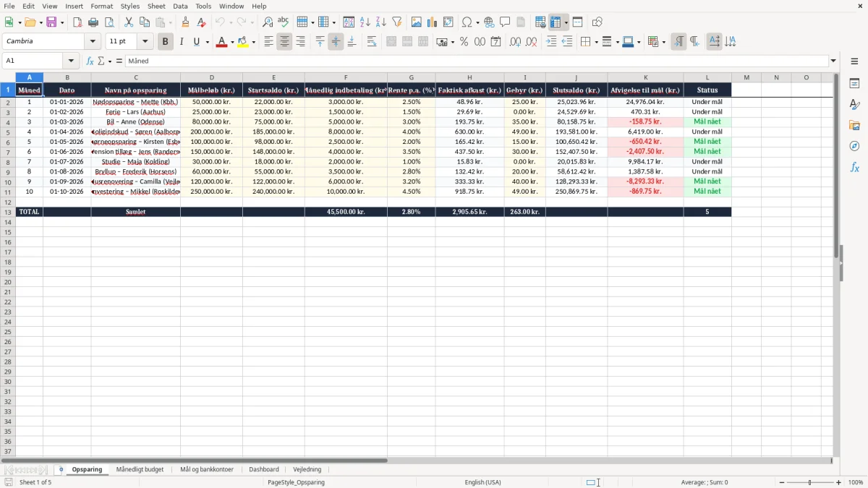Open the Sheet menu
868x488 pixels.
156,6
